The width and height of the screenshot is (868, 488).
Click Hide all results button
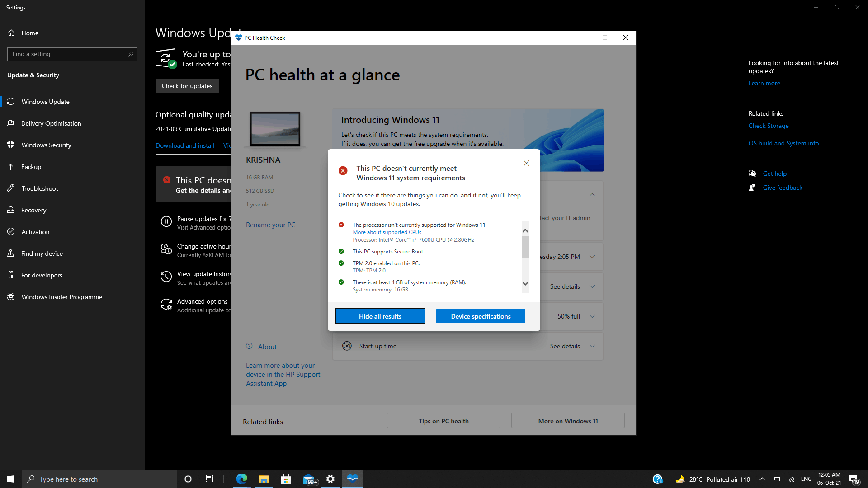pos(380,316)
